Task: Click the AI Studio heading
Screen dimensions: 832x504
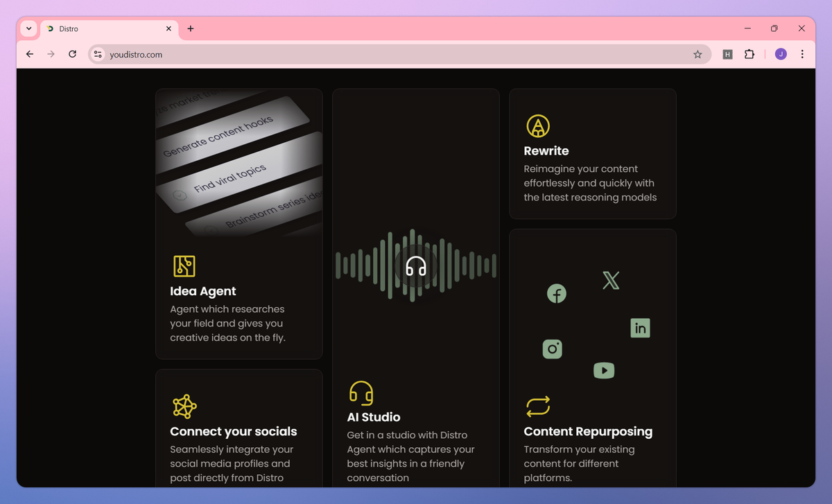Action: pos(374,417)
